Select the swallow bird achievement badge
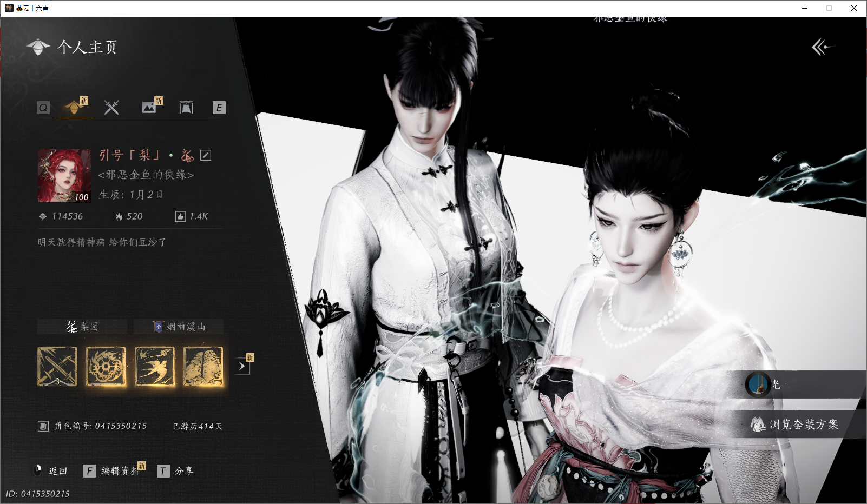The height and width of the screenshot is (504, 867). click(x=155, y=367)
